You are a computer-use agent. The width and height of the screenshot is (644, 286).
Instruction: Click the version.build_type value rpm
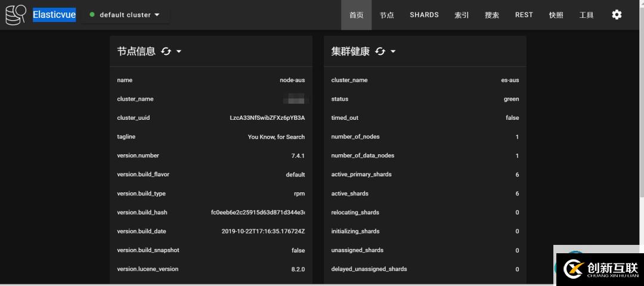tap(299, 193)
